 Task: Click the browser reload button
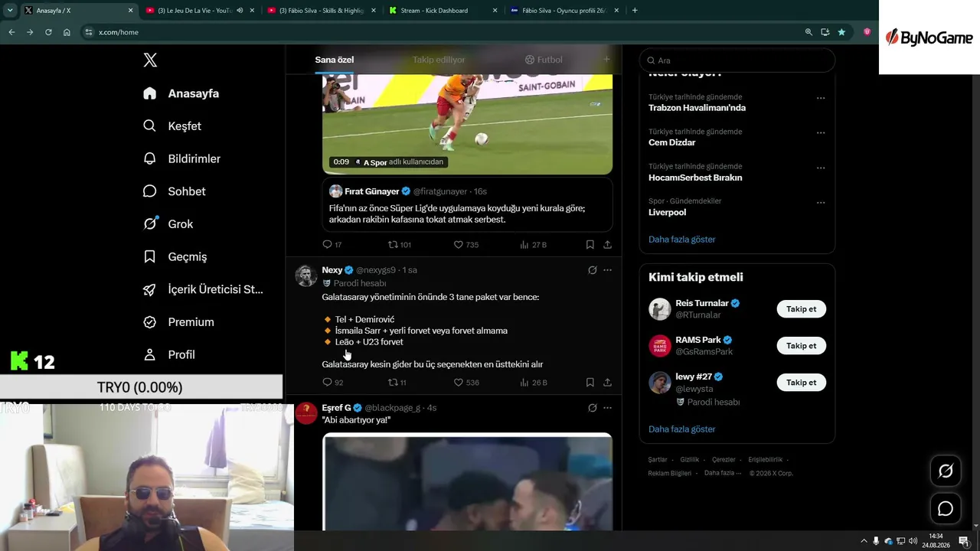[x=48, y=32]
